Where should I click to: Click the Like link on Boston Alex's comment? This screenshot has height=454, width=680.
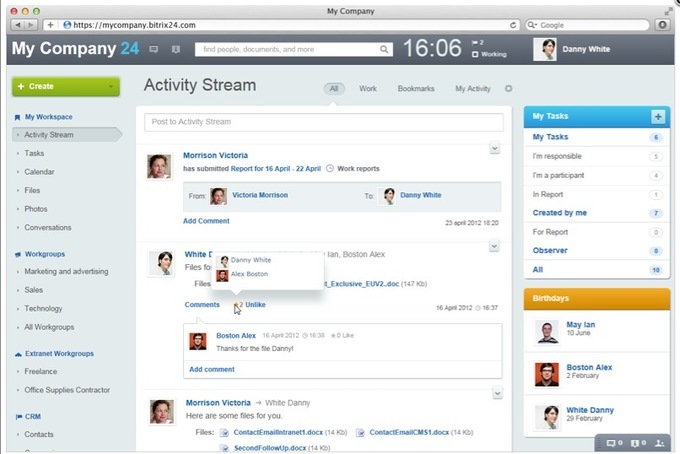click(348, 335)
